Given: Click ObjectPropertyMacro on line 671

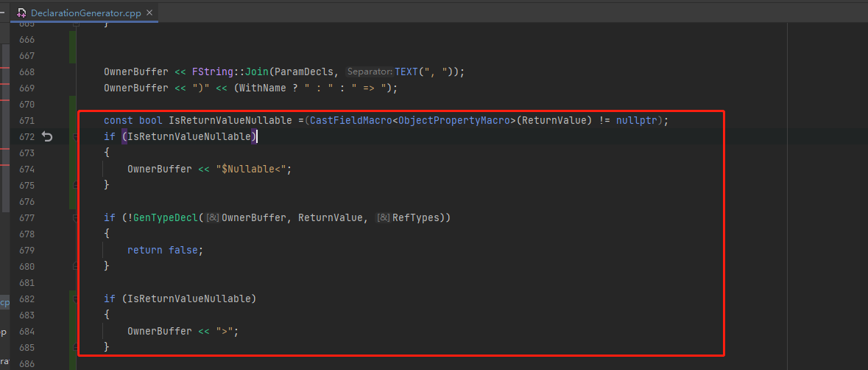Looking at the screenshot, I should point(454,121).
